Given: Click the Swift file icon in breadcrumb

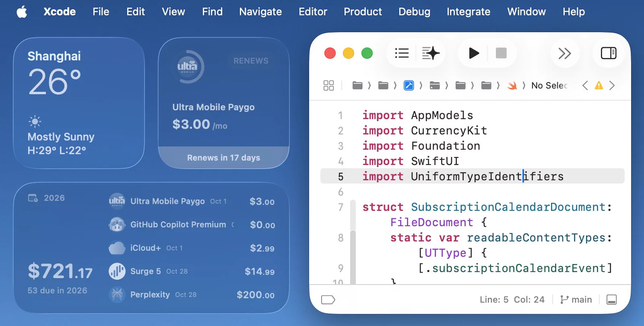Looking at the screenshot, I should 512,85.
